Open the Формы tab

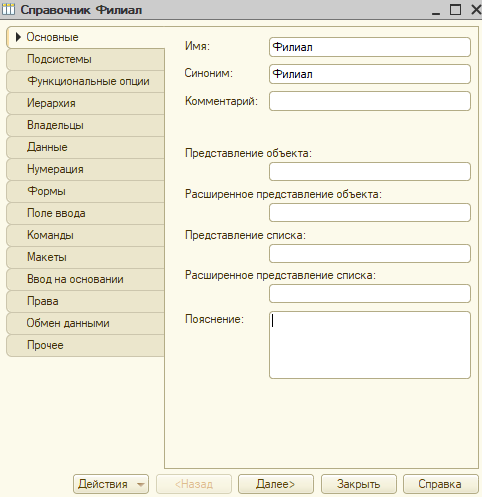pos(85,191)
